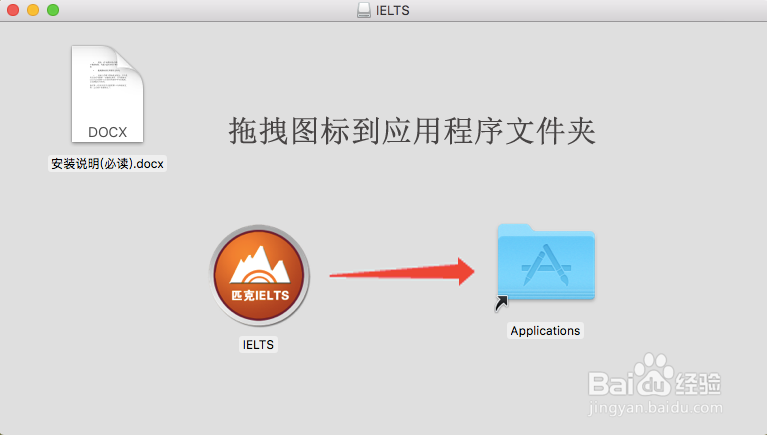Click the disk icon in title bar
767x435 pixels.
point(364,10)
